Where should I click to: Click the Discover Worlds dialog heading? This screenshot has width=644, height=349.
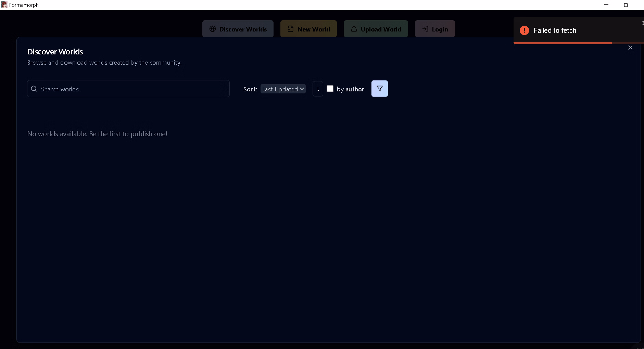(x=55, y=52)
